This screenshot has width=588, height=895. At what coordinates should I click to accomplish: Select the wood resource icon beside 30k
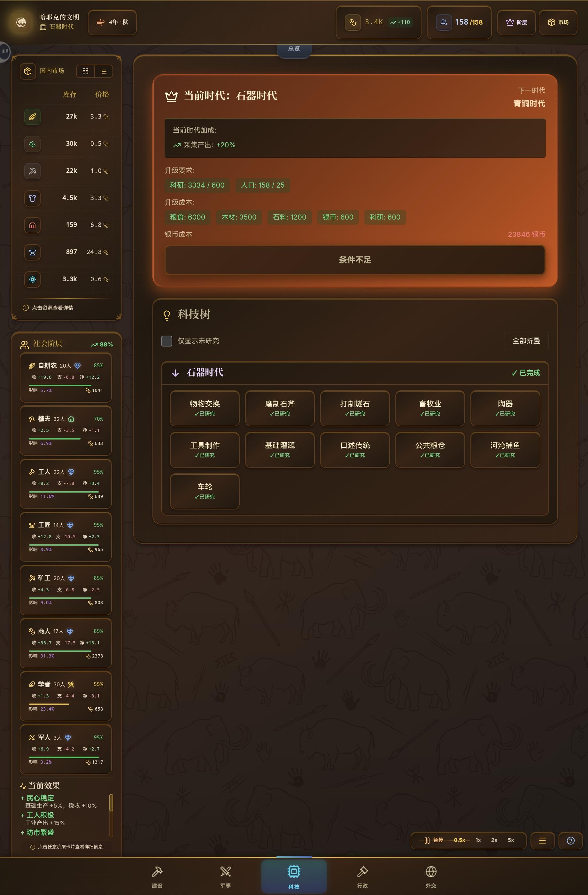point(32,144)
